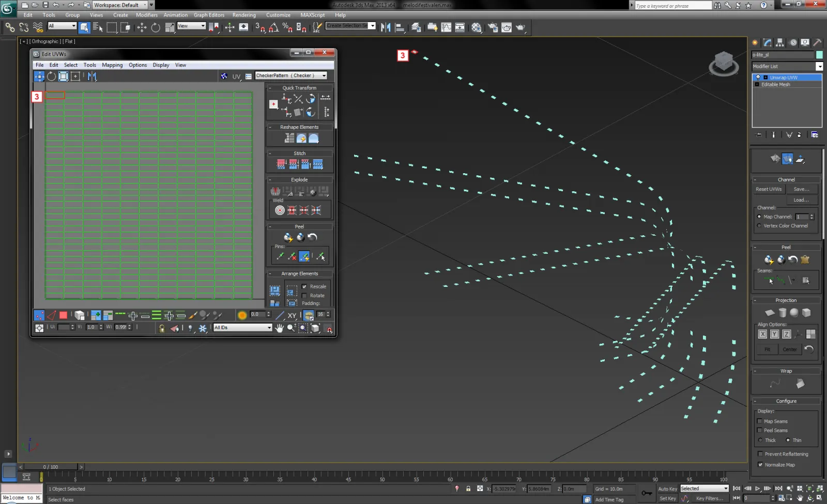
Task: Open the Modifier List dropdown
Action: click(819, 66)
